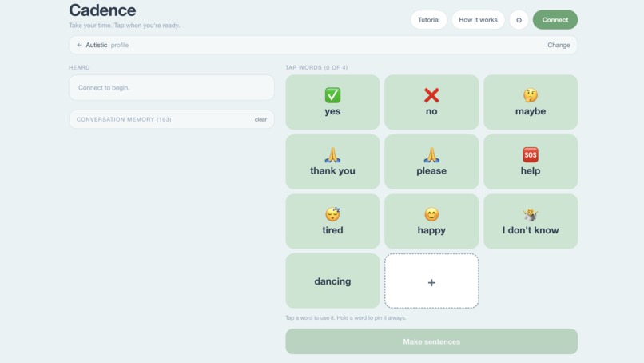This screenshot has height=363, width=644.
Task: Click the 'Tap words (0 of 4)' label
Action: (x=316, y=67)
